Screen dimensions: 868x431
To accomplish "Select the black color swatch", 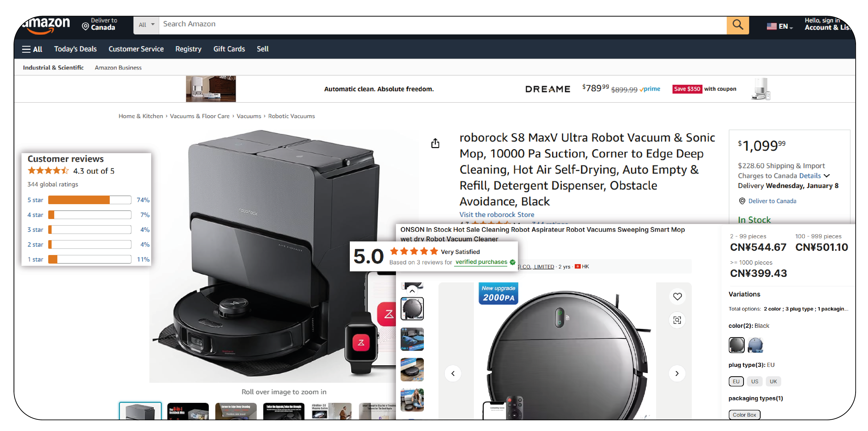I will pos(736,345).
